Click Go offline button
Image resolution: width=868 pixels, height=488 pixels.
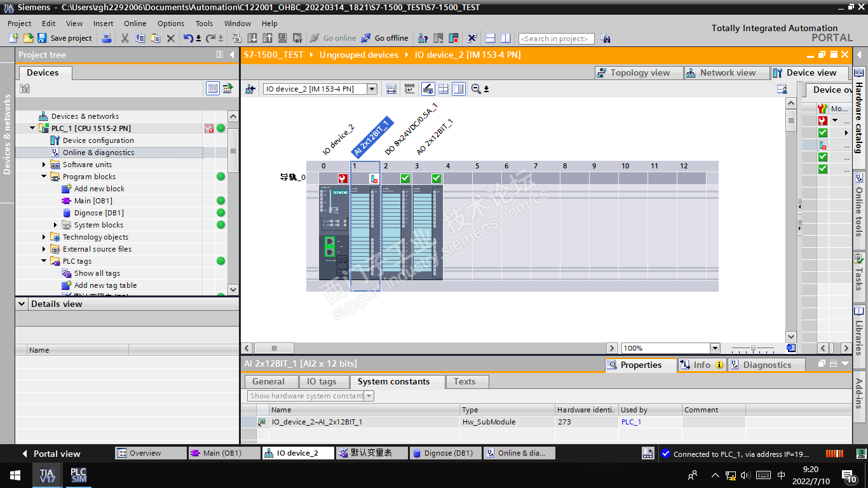pyautogui.click(x=385, y=38)
